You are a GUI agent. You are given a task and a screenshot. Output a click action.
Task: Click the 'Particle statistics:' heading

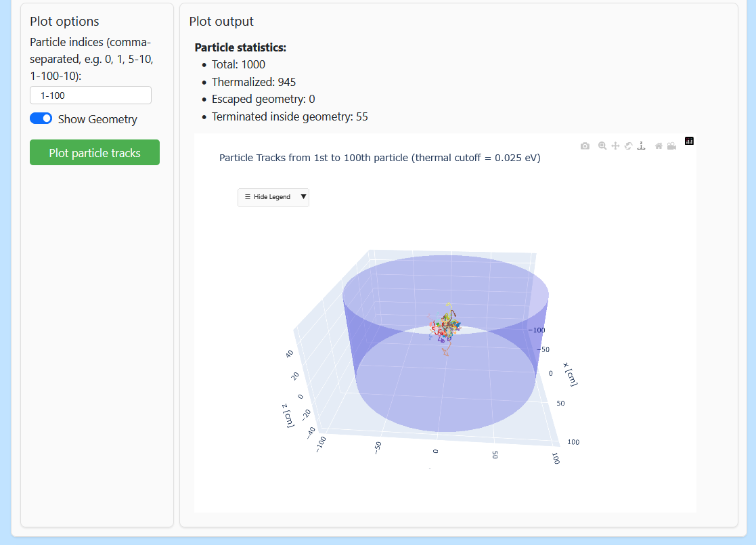pyautogui.click(x=240, y=47)
